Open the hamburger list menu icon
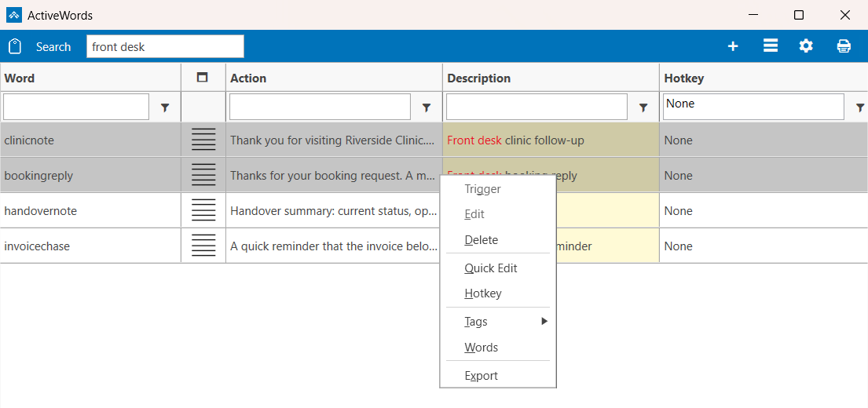The width and height of the screenshot is (868, 408). point(771,46)
